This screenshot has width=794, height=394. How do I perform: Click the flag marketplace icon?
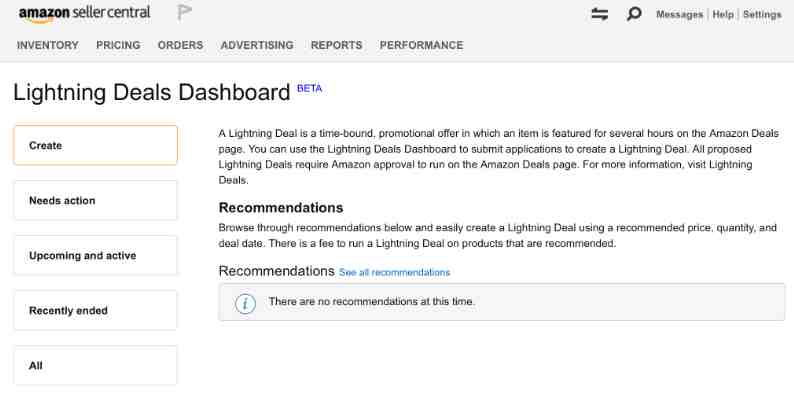[x=184, y=12]
